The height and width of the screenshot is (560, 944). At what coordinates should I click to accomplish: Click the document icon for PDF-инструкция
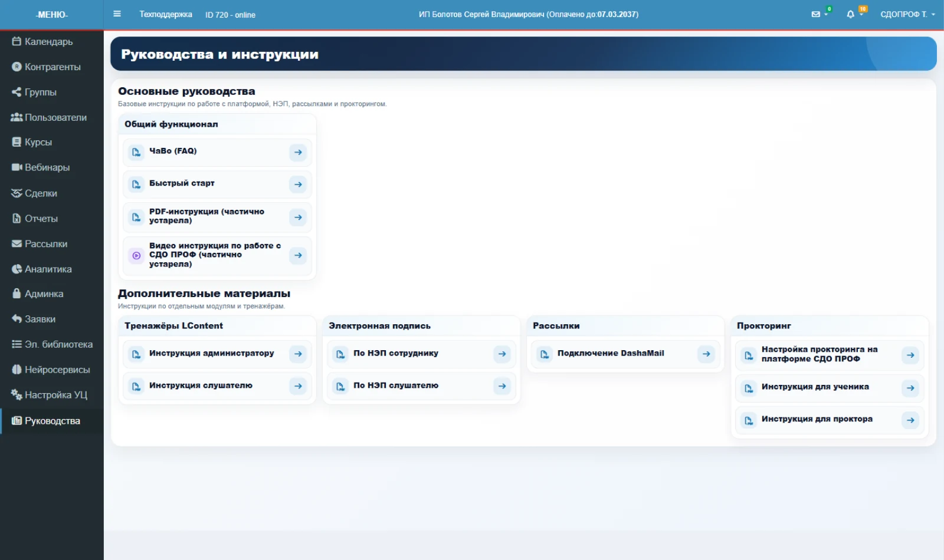point(136,218)
